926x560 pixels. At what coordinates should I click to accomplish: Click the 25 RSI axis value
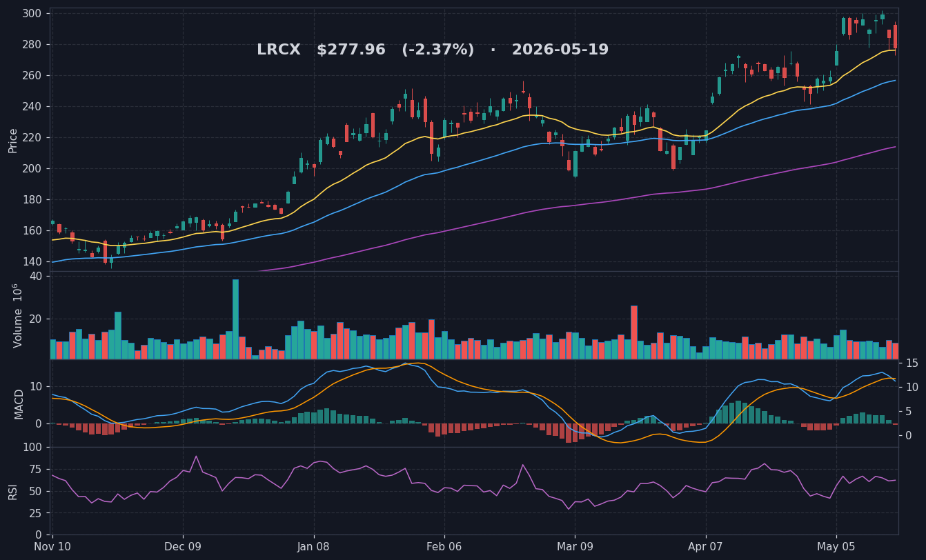click(x=36, y=514)
